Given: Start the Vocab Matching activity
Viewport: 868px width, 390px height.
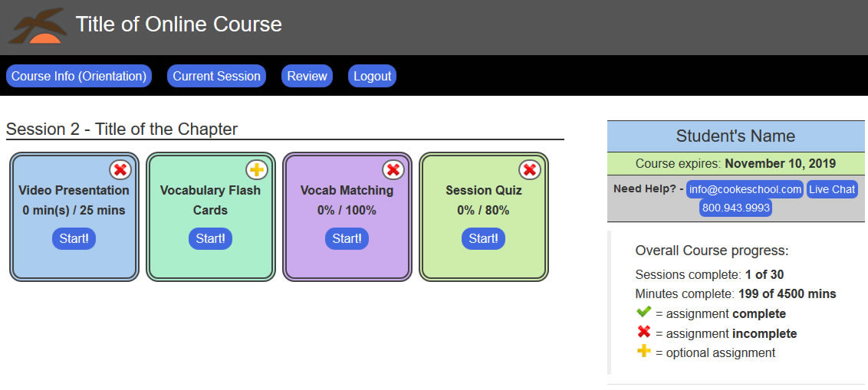Looking at the screenshot, I should 347,238.
